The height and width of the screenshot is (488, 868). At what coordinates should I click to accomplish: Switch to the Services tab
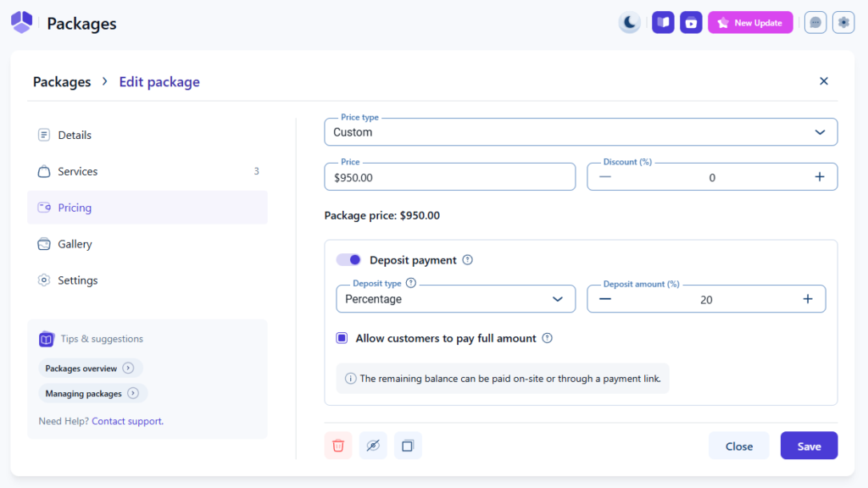tap(78, 171)
